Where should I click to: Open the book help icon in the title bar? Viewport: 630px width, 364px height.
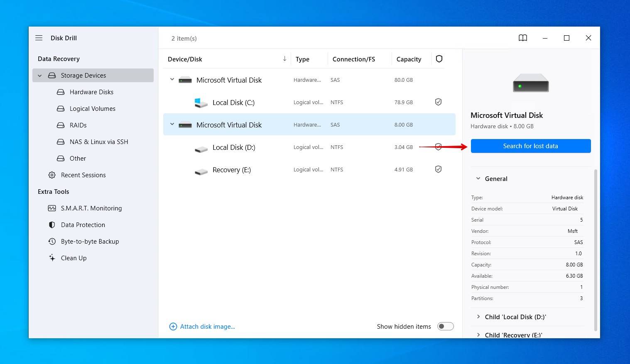click(523, 38)
